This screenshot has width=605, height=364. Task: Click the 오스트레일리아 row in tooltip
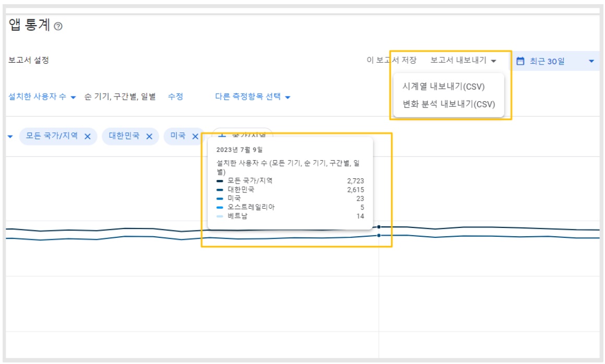[290, 208]
